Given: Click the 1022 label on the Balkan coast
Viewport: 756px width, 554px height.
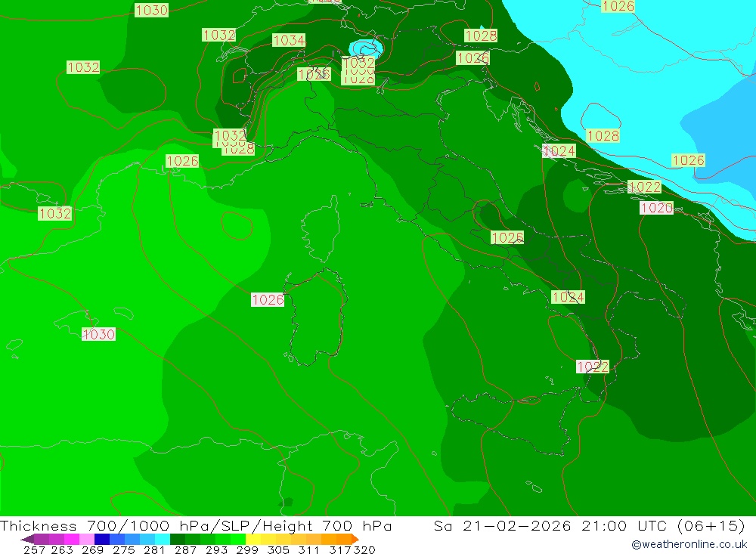Looking at the screenshot, I should click(x=645, y=187).
